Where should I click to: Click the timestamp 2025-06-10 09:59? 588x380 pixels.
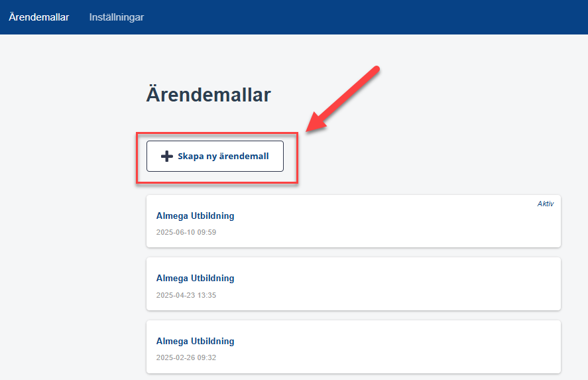(186, 232)
